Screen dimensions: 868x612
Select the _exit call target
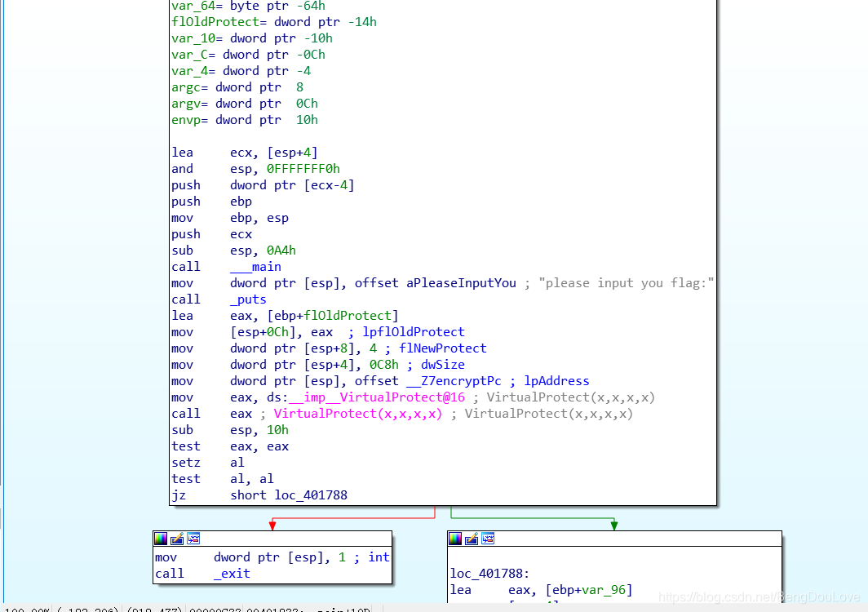[x=232, y=573]
